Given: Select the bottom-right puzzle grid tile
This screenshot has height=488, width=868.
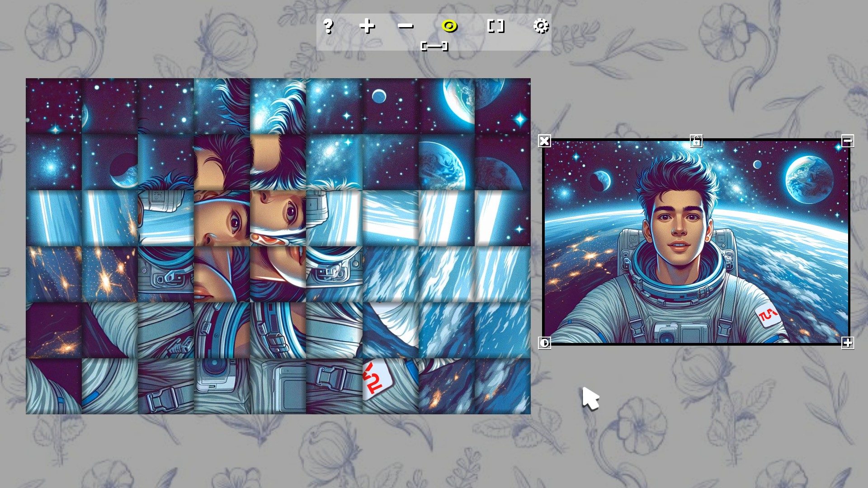Looking at the screenshot, I should pyautogui.click(x=502, y=386).
